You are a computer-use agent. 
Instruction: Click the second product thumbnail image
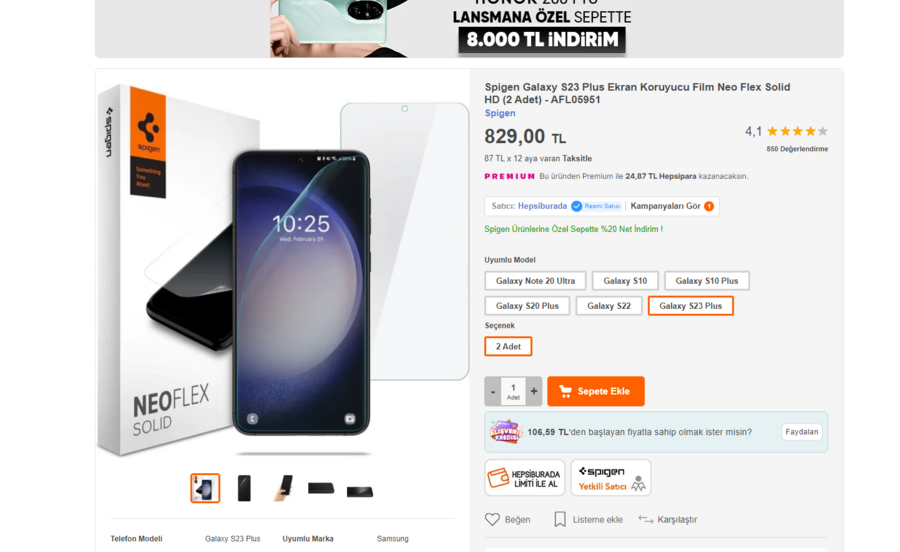pos(244,488)
